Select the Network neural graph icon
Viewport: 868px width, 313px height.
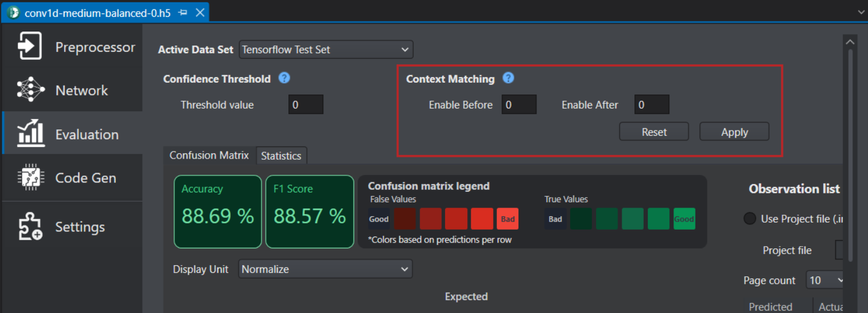point(30,90)
